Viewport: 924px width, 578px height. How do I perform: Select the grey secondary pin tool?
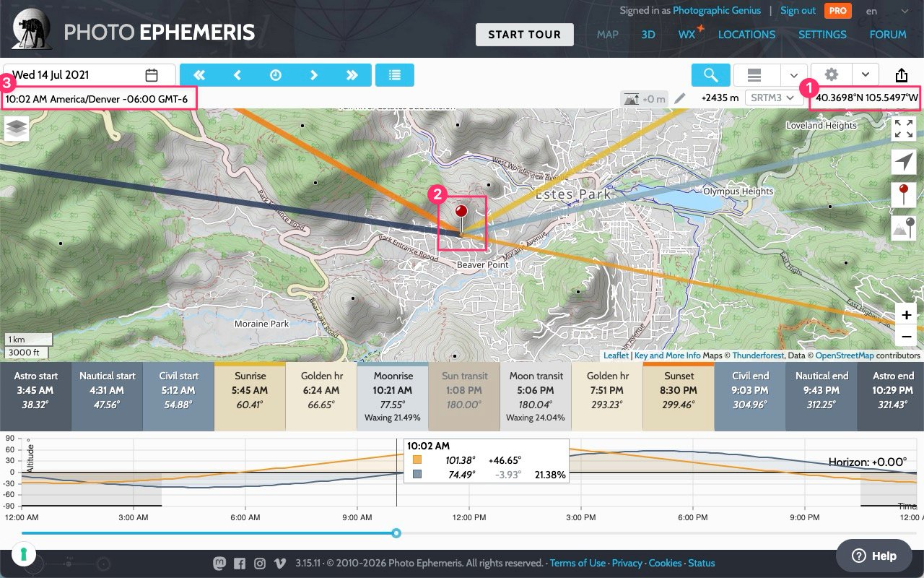click(904, 227)
